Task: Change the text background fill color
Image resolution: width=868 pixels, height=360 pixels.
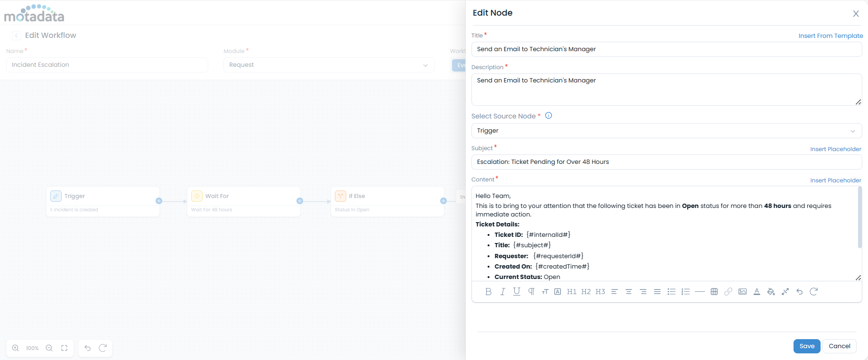Action: 771,292
